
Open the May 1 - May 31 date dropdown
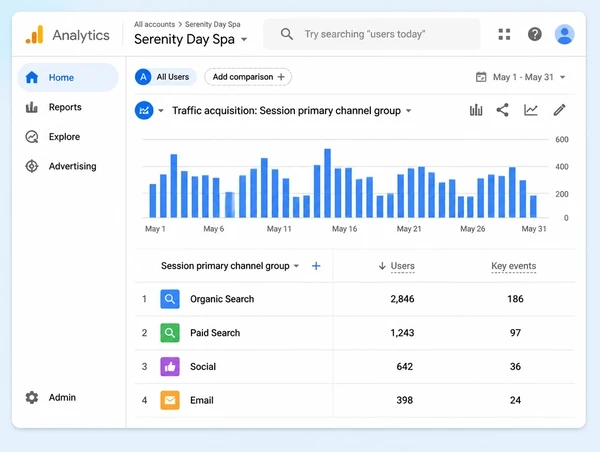562,77
